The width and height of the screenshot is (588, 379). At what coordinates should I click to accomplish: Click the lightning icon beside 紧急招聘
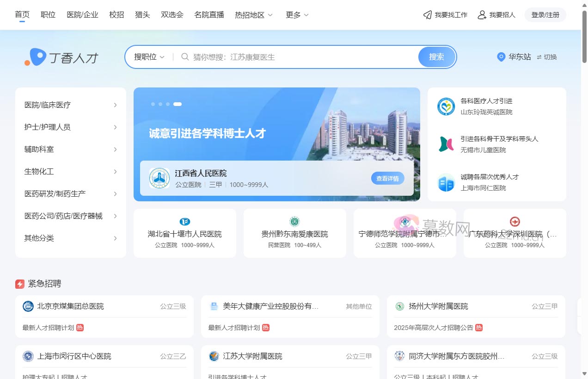(19, 284)
